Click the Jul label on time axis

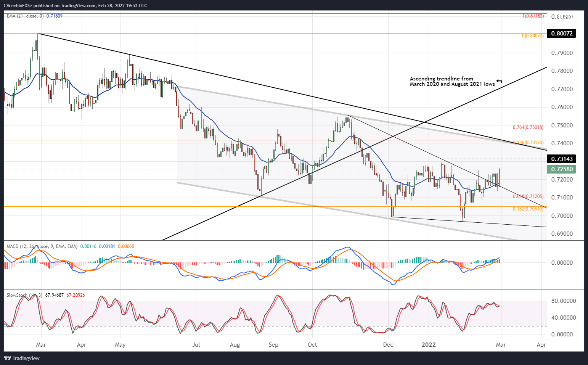(196, 345)
